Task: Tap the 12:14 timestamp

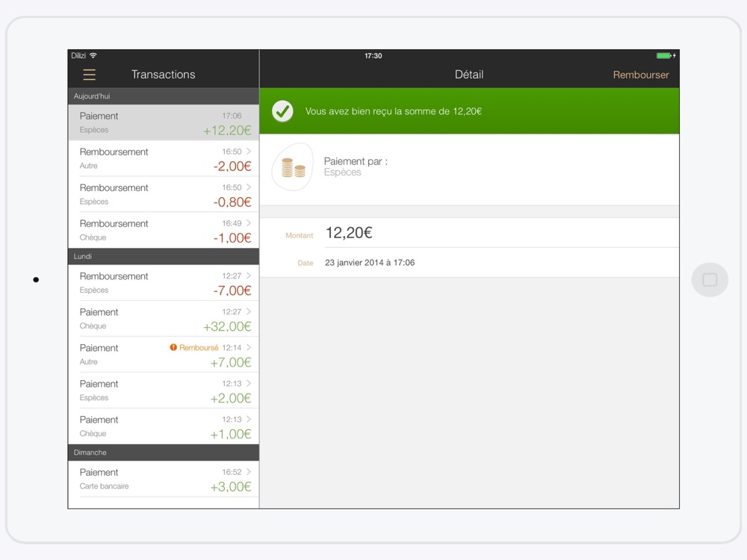Action: [x=232, y=348]
